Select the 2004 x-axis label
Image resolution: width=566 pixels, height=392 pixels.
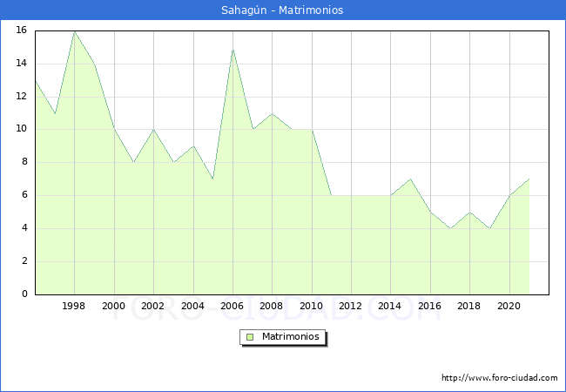pos(192,306)
